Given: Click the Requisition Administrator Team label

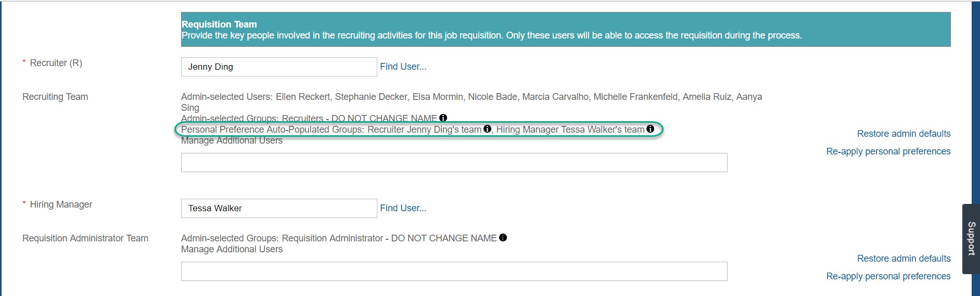Looking at the screenshot, I should point(85,238).
